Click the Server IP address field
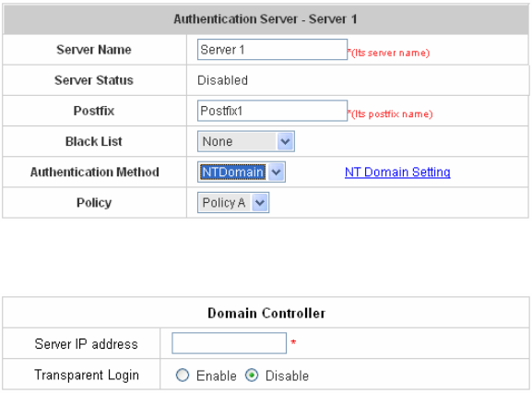This screenshot has width=532, height=393. (x=229, y=343)
